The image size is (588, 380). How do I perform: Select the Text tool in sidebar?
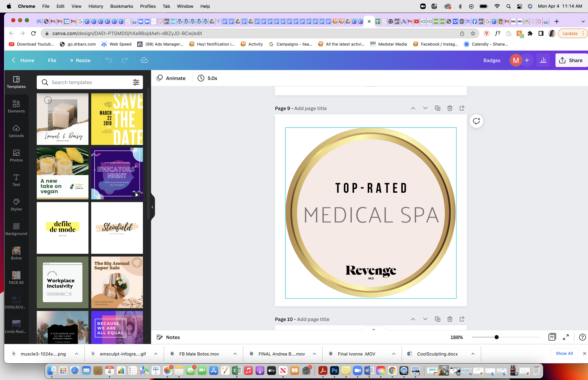pyautogui.click(x=16, y=180)
